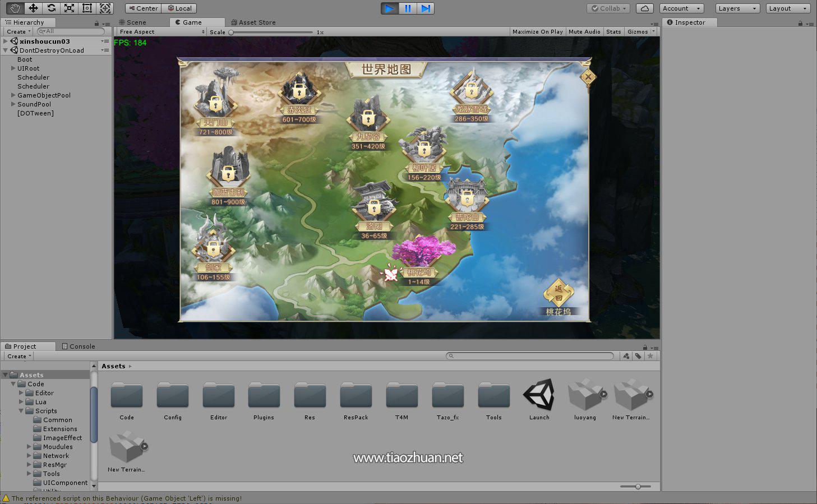Click the Game view Scale slider
Image resolution: width=817 pixels, height=504 pixels.
[271, 33]
